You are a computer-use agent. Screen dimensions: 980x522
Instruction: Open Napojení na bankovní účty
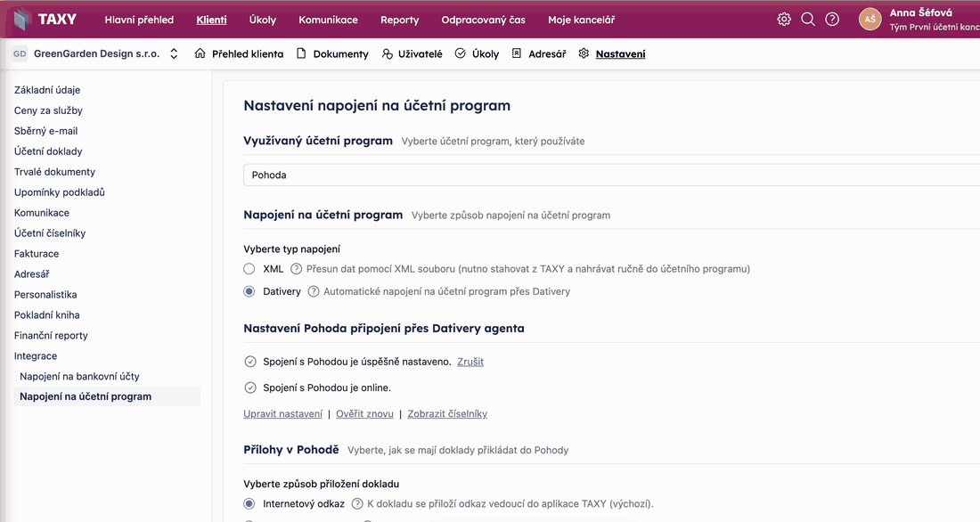point(79,376)
